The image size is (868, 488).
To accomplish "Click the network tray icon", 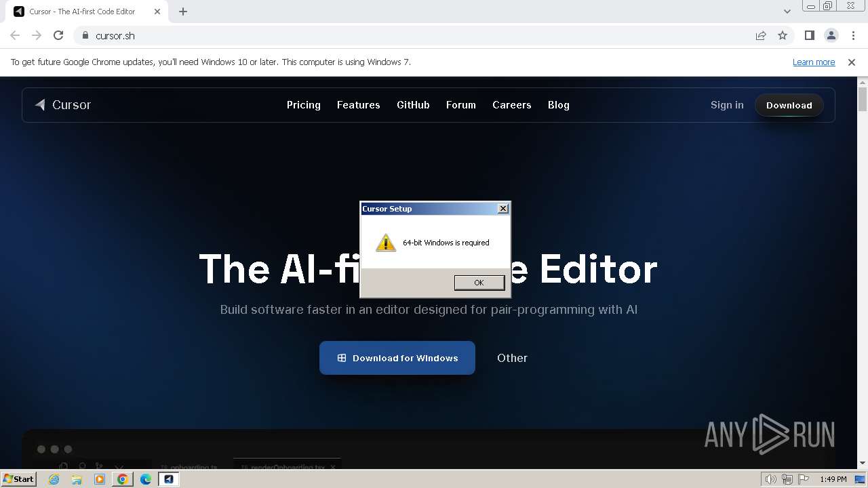I will [788, 479].
